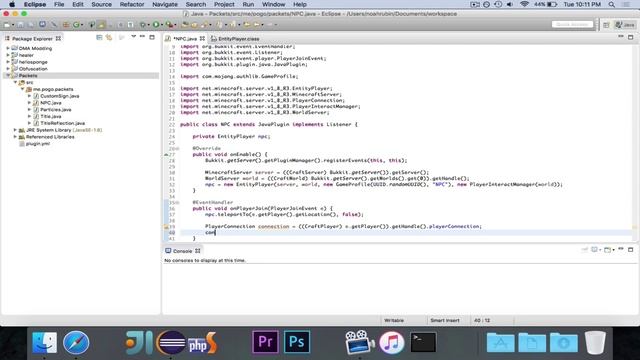
Task: Open the Package Explorer view menu arrow
Action: click(133, 37)
